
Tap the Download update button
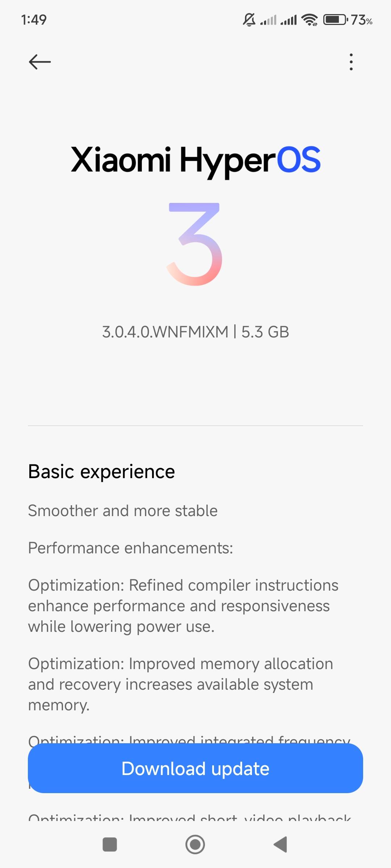pyautogui.click(x=195, y=769)
